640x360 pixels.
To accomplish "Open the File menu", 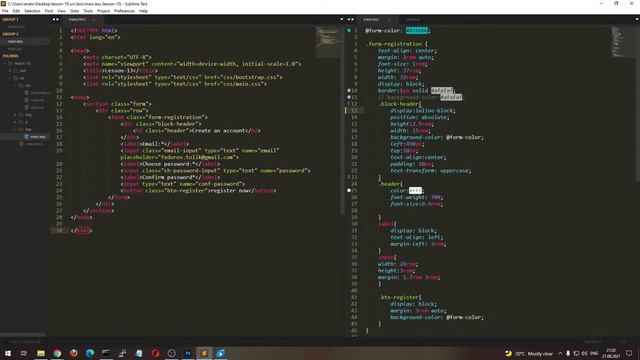I will point(5,11).
